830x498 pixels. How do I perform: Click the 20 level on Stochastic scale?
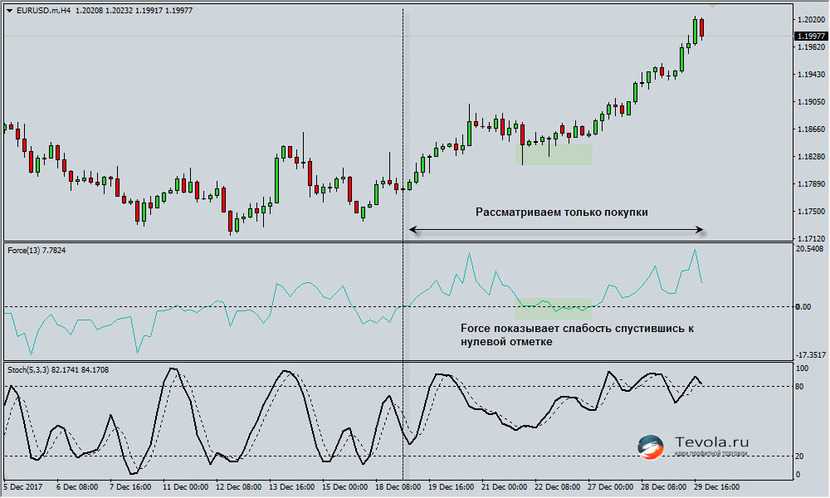click(x=798, y=456)
